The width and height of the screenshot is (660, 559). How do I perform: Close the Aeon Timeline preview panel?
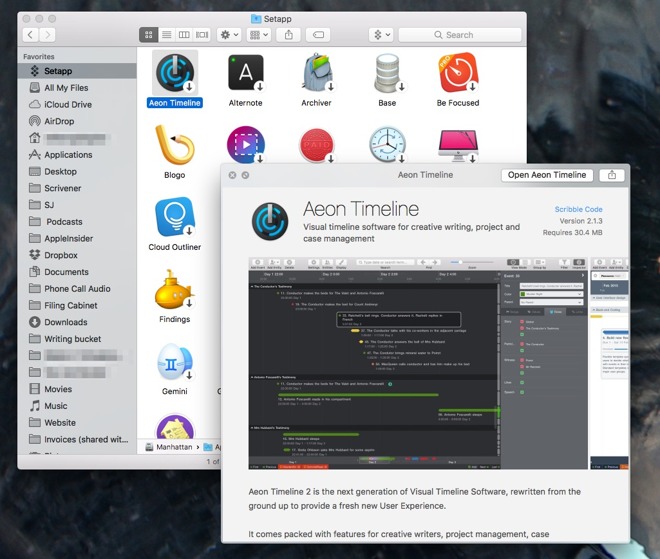tap(232, 175)
